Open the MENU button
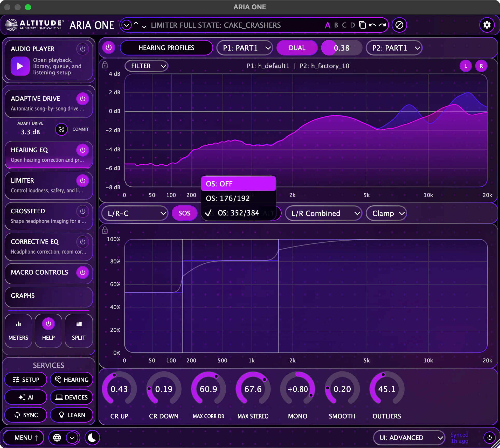Screen dimensions: 500x448 (x=23, y=438)
